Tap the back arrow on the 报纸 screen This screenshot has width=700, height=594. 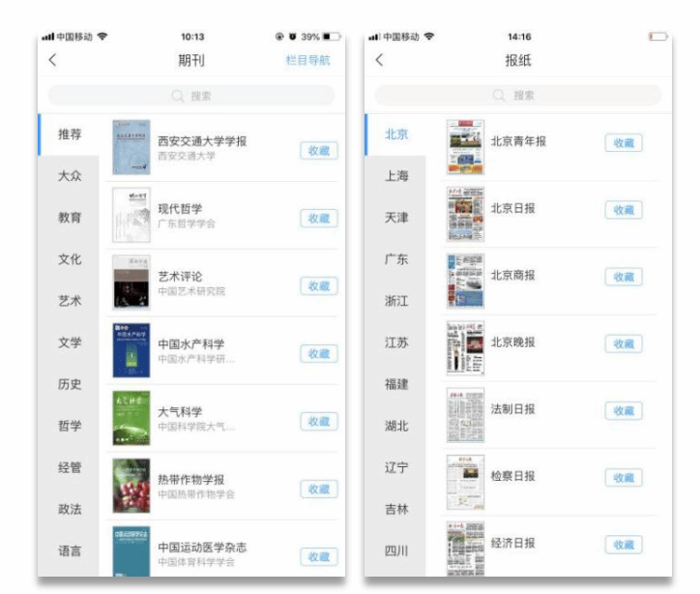(x=379, y=60)
